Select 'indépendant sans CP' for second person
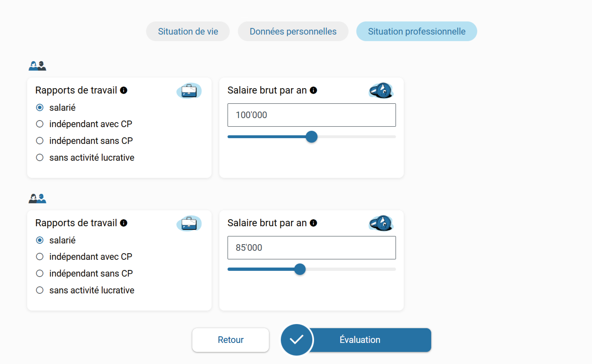 point(40,273)
